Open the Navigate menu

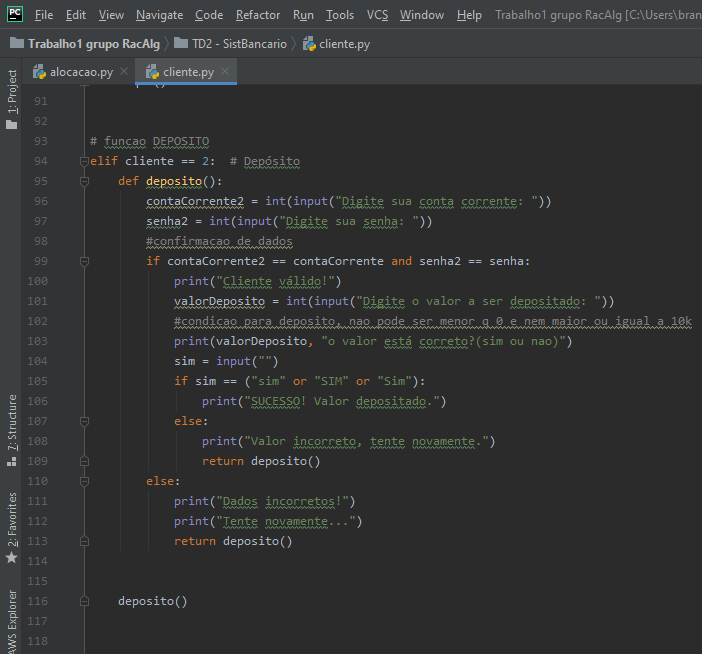[159, 15]
